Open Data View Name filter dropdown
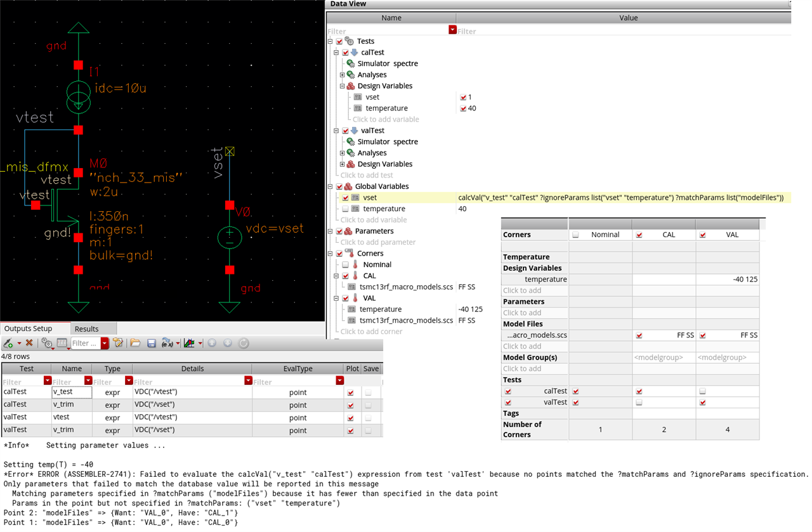Image resolution: width=812 pixels, height=532 pixels. [x=452, y=30]
